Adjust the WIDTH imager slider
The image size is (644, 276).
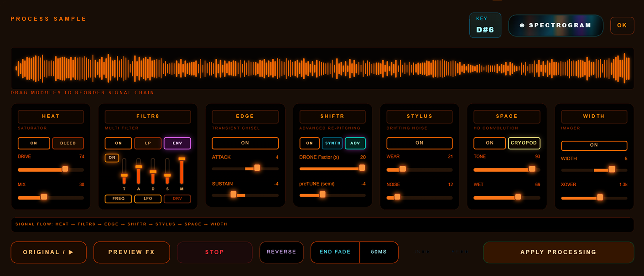pyautogui.click(x=594, y=170)
